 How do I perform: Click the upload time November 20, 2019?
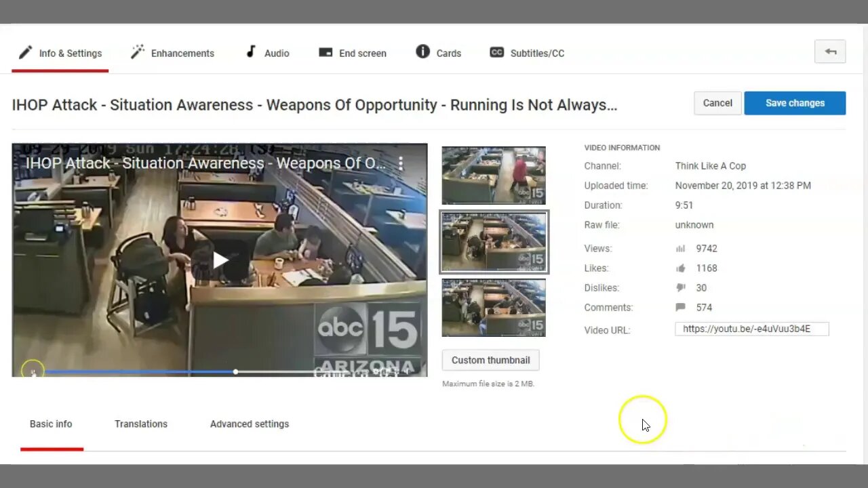tap(743, 186)
